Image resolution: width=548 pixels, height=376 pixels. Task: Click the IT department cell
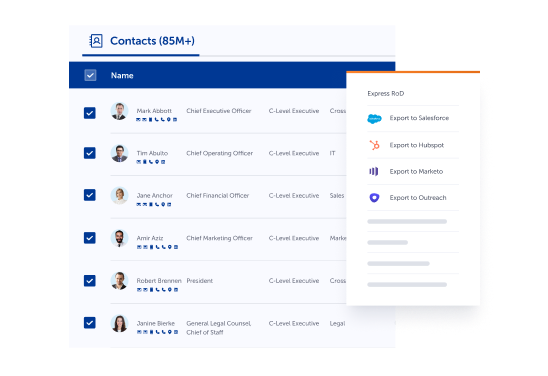(x=332, y=153)
